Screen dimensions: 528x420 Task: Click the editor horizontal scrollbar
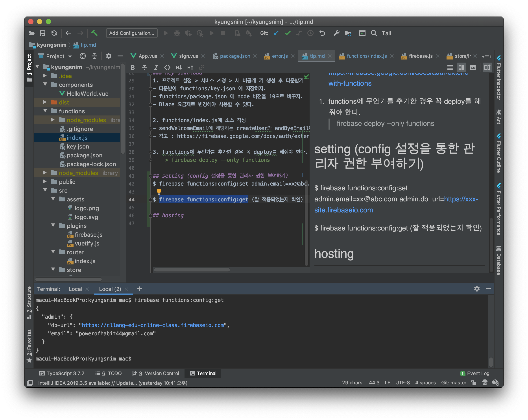(192, 269)
